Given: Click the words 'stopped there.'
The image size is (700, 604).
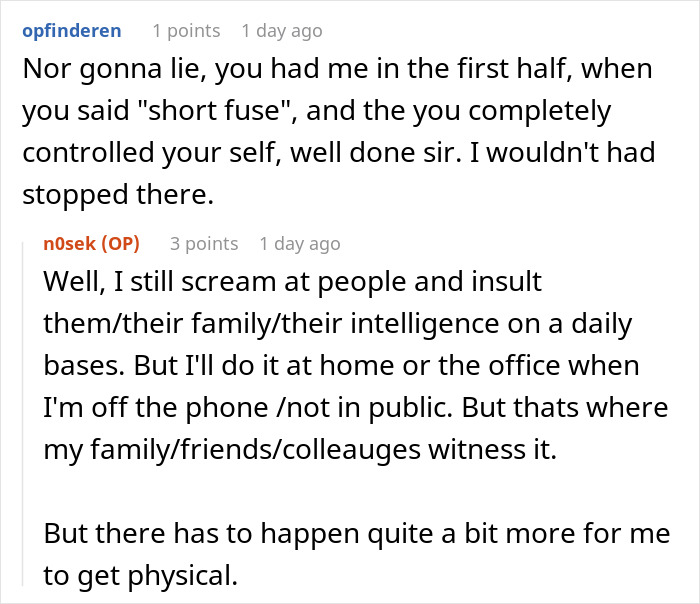Looking at the screenshot, I should pos(118,196).
